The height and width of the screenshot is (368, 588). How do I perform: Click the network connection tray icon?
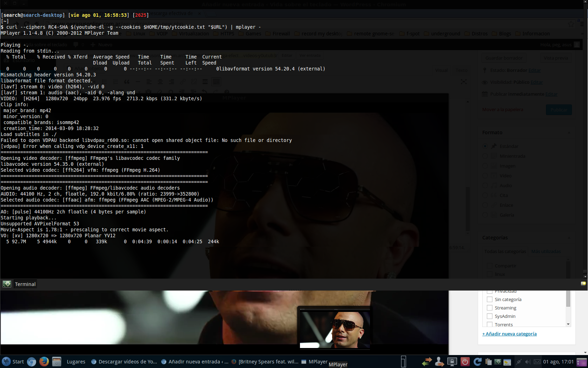point(518,362)
